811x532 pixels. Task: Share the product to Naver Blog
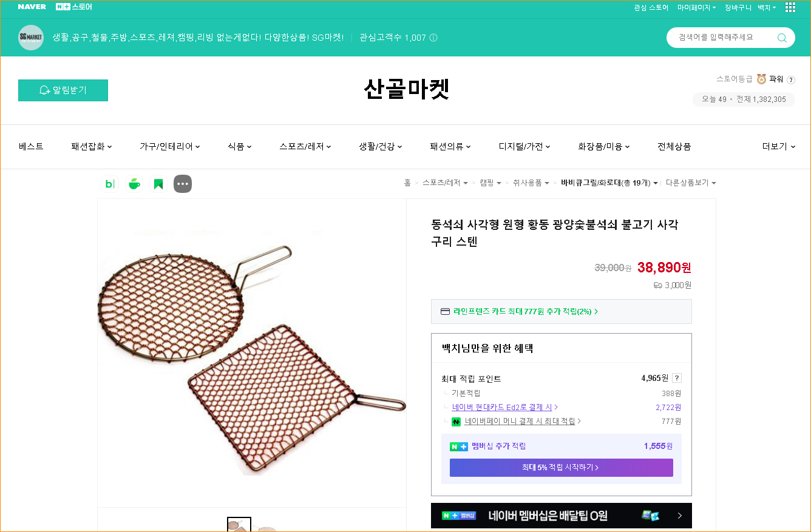109,183
